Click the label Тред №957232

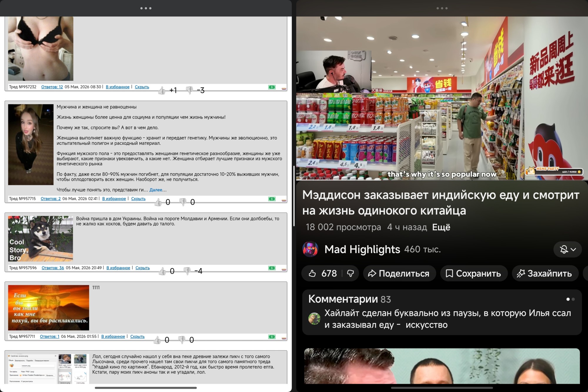click(x=23, y=87)
